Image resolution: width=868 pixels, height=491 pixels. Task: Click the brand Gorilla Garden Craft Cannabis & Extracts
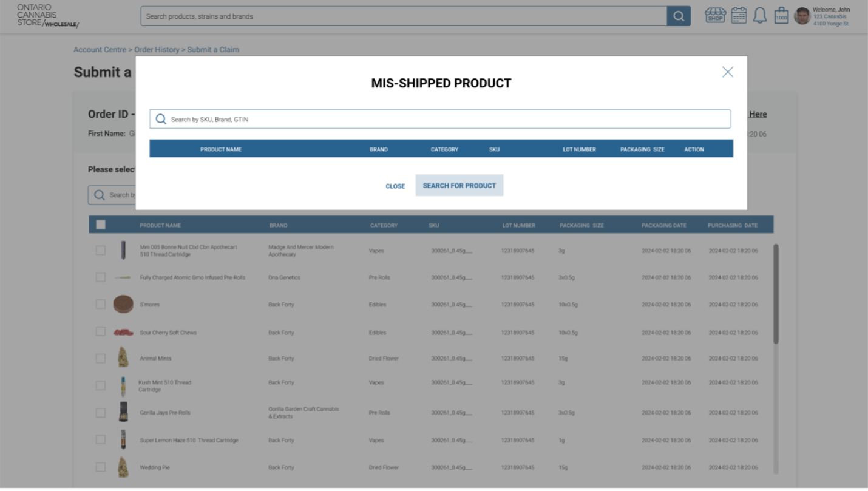[x=303, y=413]
